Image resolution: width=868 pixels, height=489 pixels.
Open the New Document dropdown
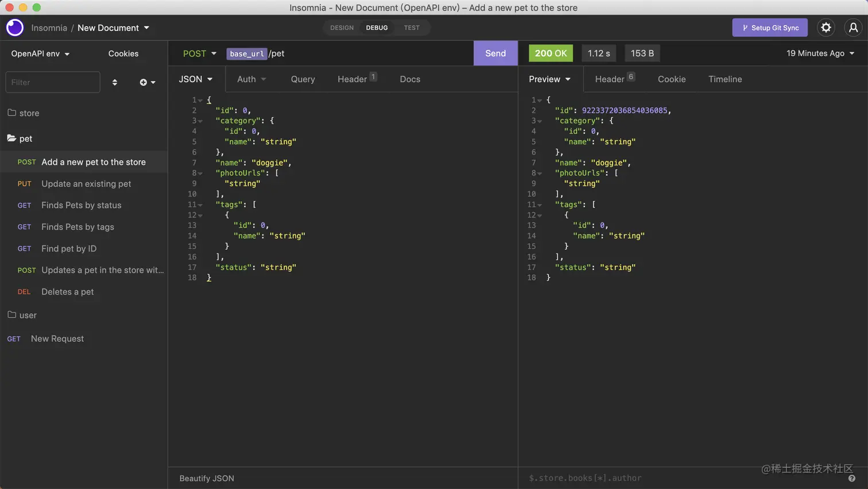[x=113, y=28]
